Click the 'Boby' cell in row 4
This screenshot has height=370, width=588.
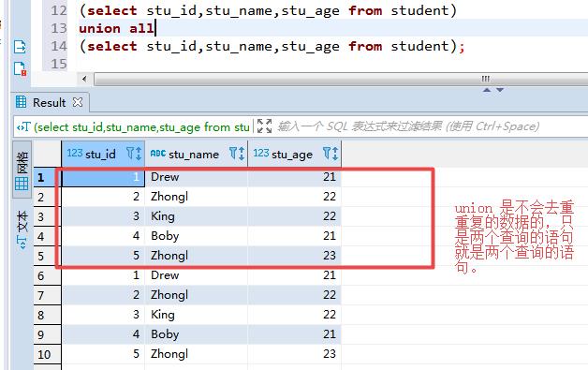tap(196, 236)
